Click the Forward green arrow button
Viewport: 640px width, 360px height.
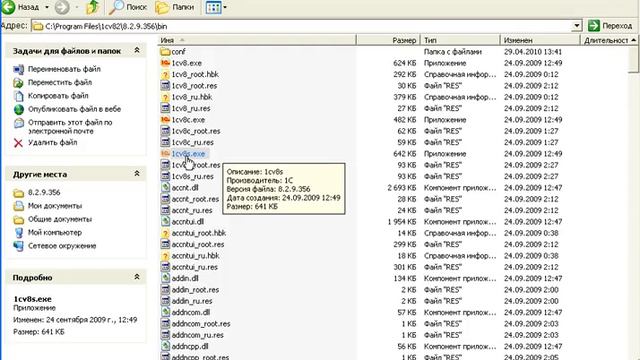62,7
